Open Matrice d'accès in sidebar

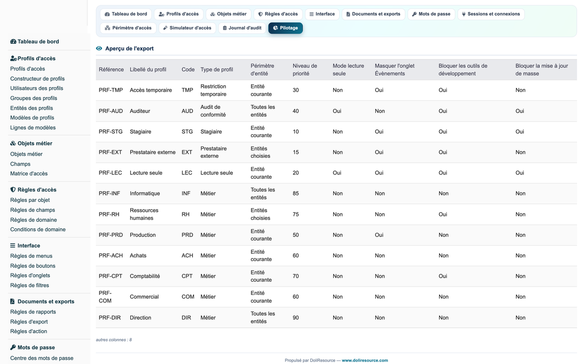[29, 173]
